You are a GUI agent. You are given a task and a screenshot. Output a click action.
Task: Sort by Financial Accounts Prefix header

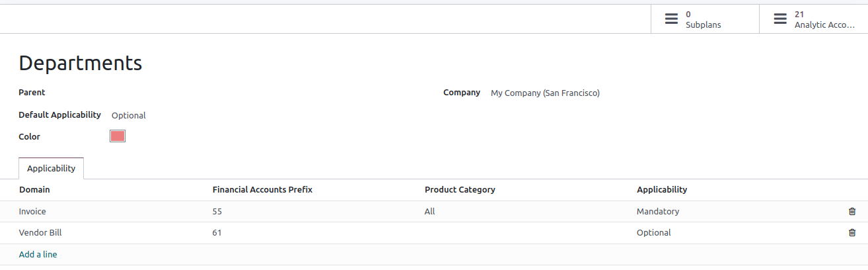262,190
